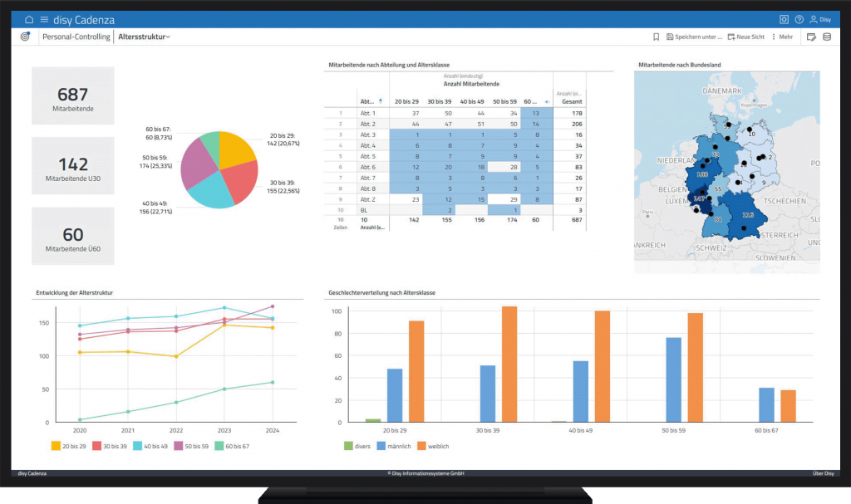Click the bookmark icon in toolbar
The width and height of the screenshot is (851, 504).
coord(657,37)
